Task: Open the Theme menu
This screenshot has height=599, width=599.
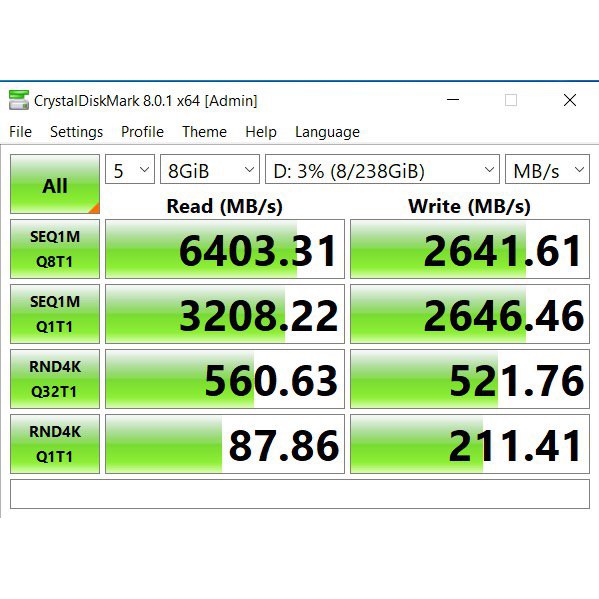Action: coord(204,132)
